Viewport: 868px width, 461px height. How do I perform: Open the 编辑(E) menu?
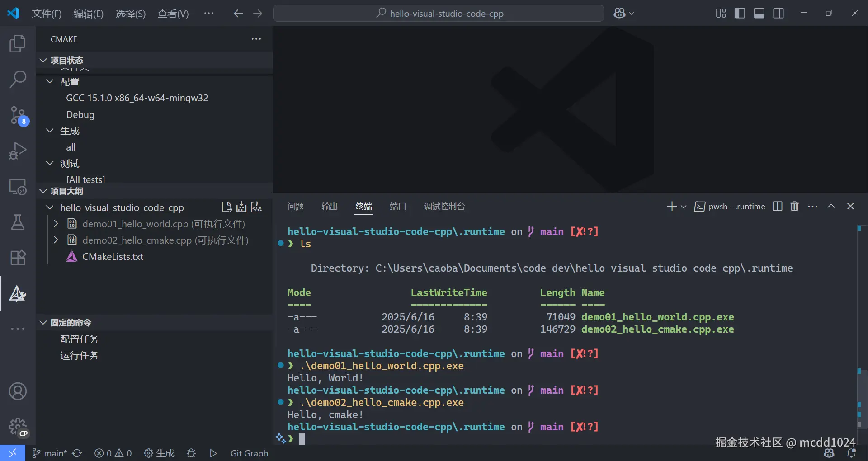click(x=89, y=14)
